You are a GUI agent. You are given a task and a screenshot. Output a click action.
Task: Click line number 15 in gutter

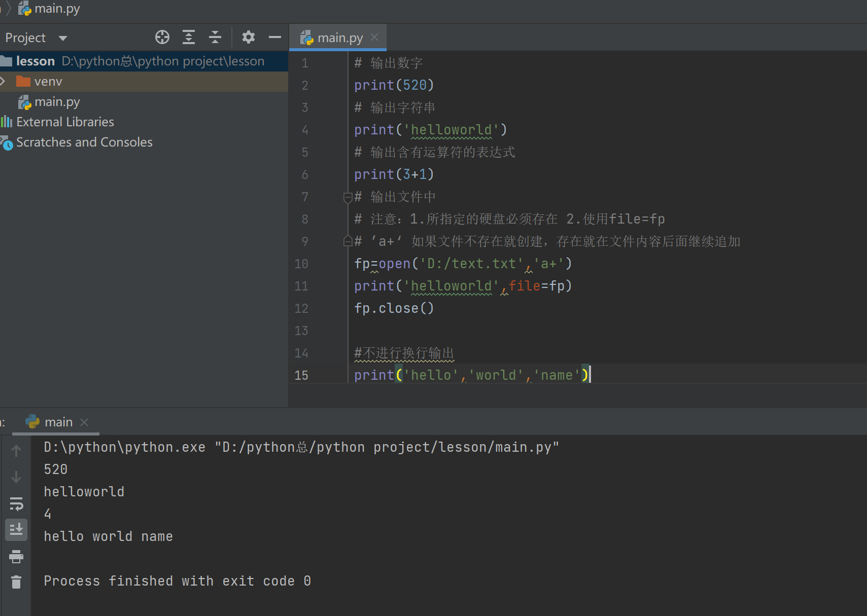pos(301,375)
